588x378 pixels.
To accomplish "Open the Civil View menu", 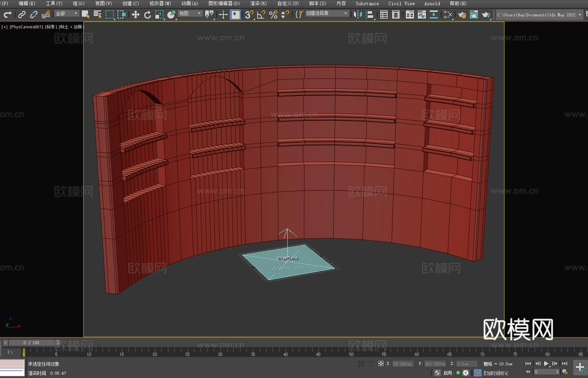I will 402,3.
